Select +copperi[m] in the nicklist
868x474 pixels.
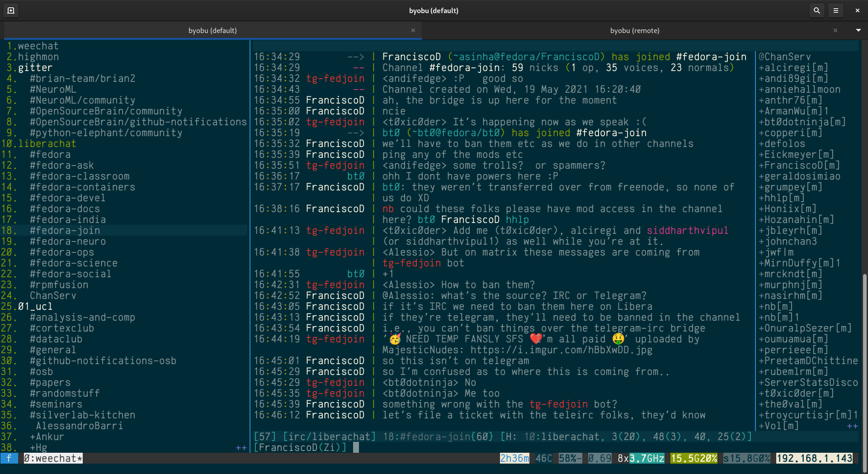click(x=791, y=133)
